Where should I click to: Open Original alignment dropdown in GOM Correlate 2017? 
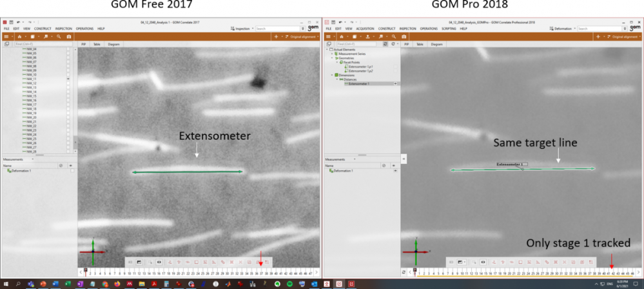point(302,37)
